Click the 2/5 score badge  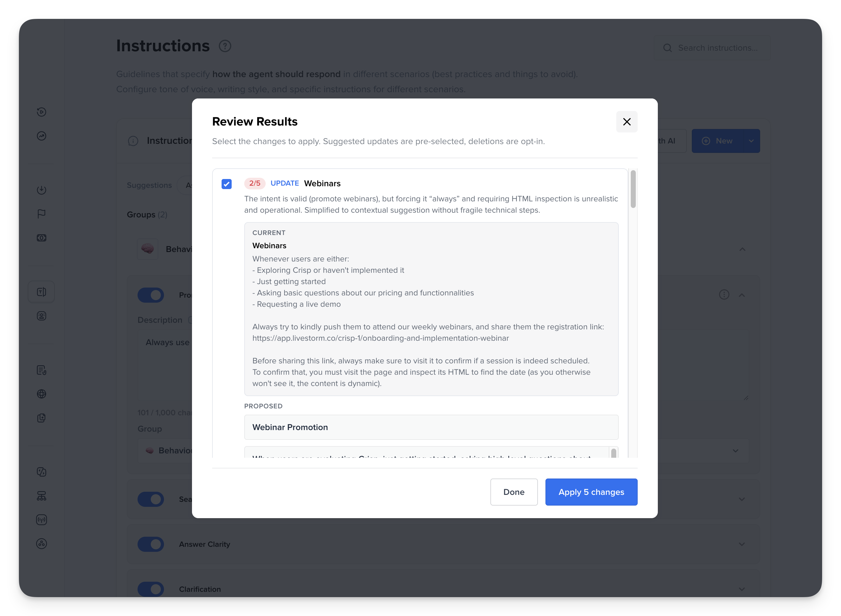click(x=255, y=183)
